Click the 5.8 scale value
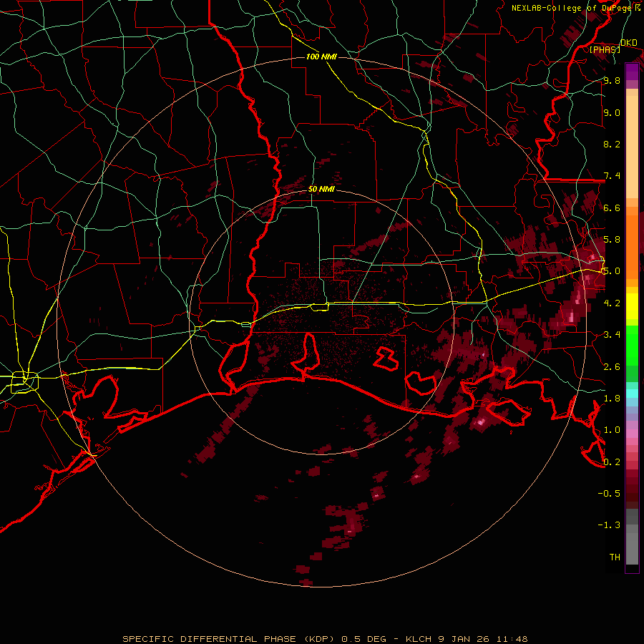Screen dimensions: 644x644 point(612,240)
